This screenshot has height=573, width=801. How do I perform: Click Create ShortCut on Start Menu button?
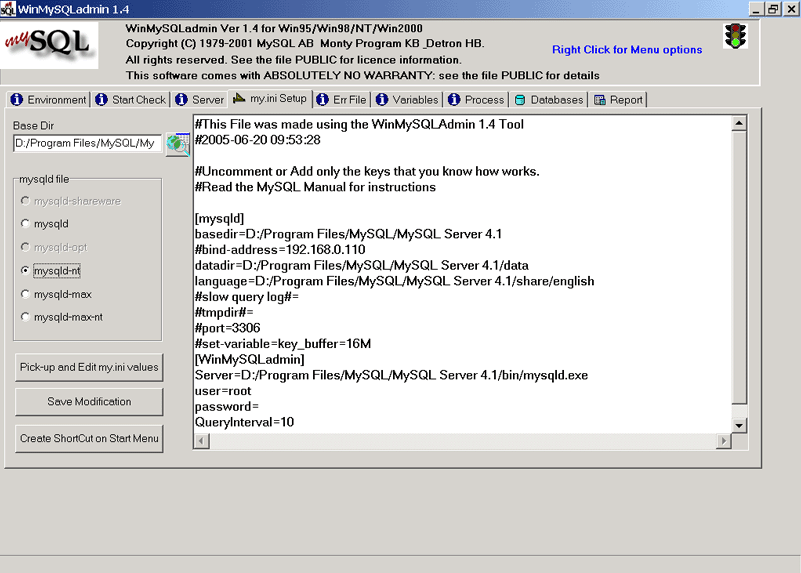tap(89, 439)
